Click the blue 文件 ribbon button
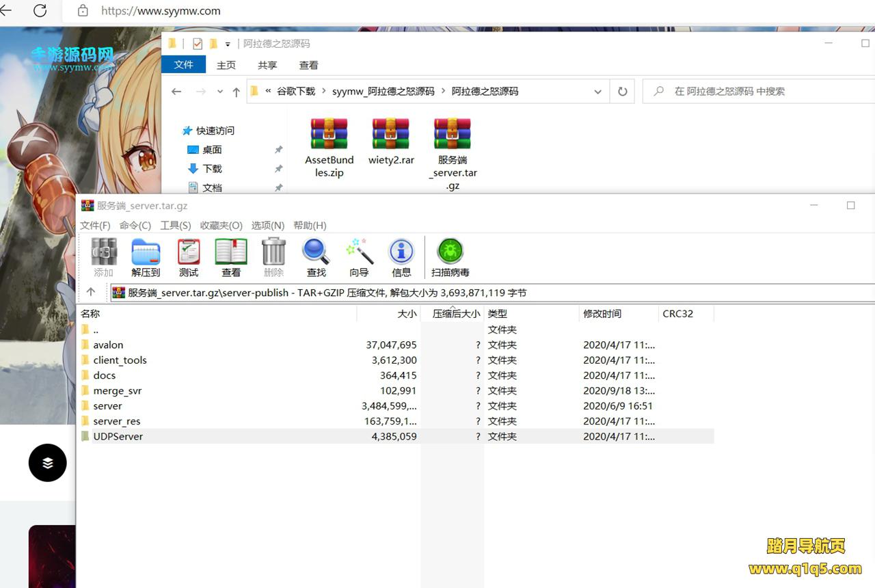This screenshot has width=875, height=588. [x=183, y=64]
